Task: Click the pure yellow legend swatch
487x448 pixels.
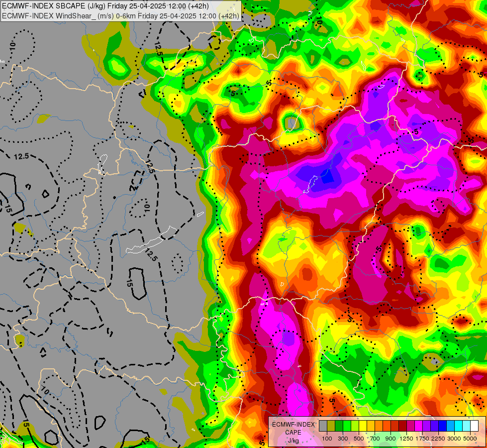Action: (363, 426)
